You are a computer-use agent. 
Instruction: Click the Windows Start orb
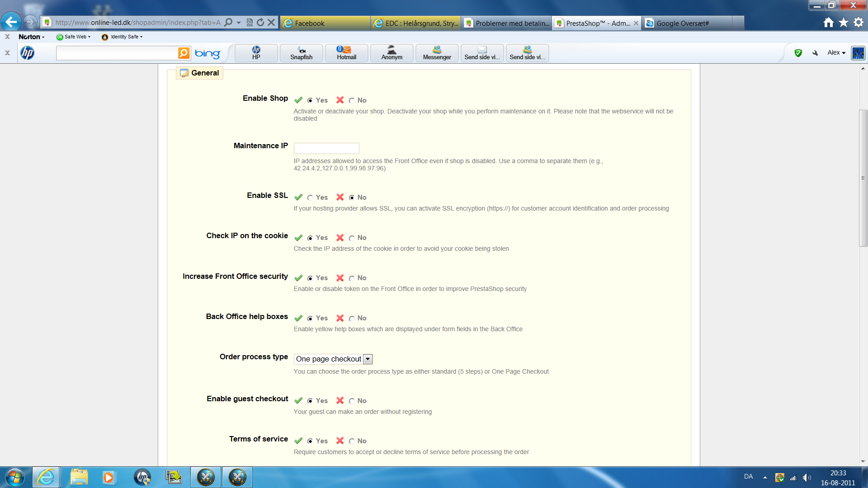point(15,477)
